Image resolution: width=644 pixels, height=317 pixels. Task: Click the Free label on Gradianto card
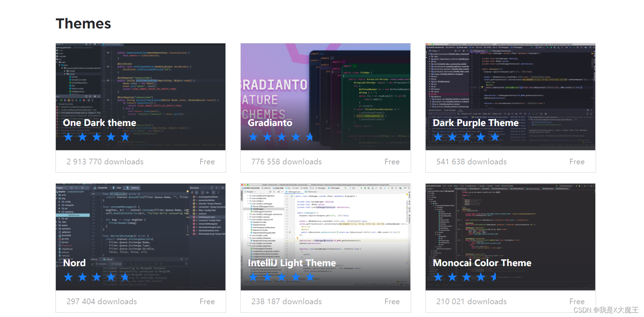click(392, 162)
